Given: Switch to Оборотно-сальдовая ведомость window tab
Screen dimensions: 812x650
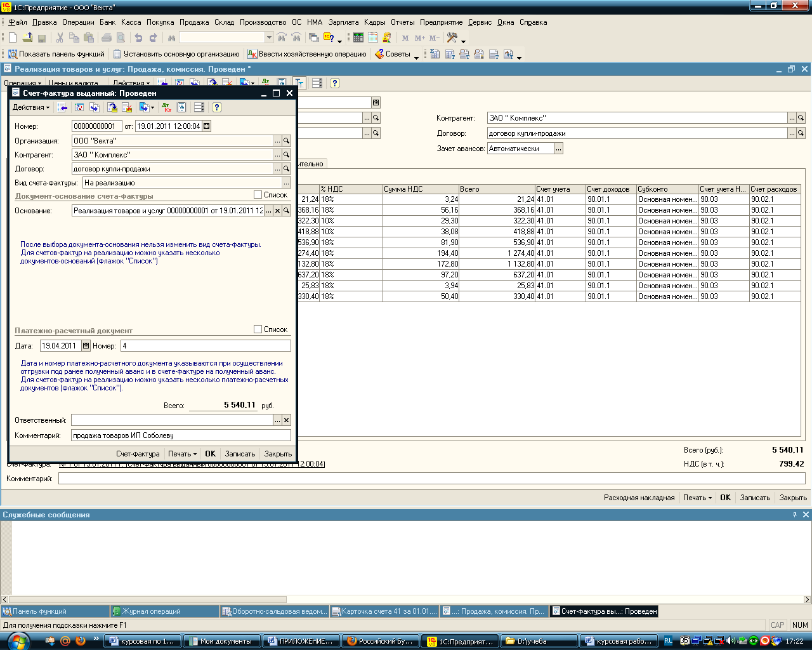Looking at the screenshot, I should click(x=275, y=611).
